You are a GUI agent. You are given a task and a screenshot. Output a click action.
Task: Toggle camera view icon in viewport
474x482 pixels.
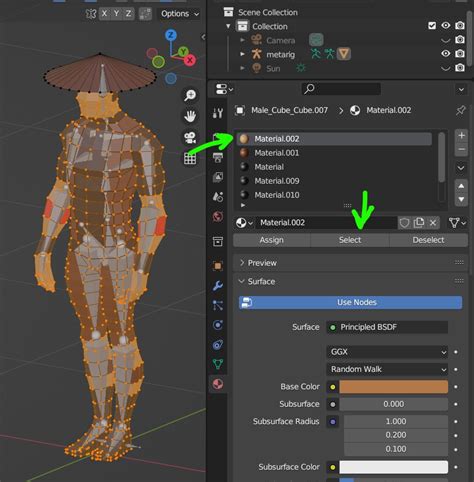tap(190, 137)
